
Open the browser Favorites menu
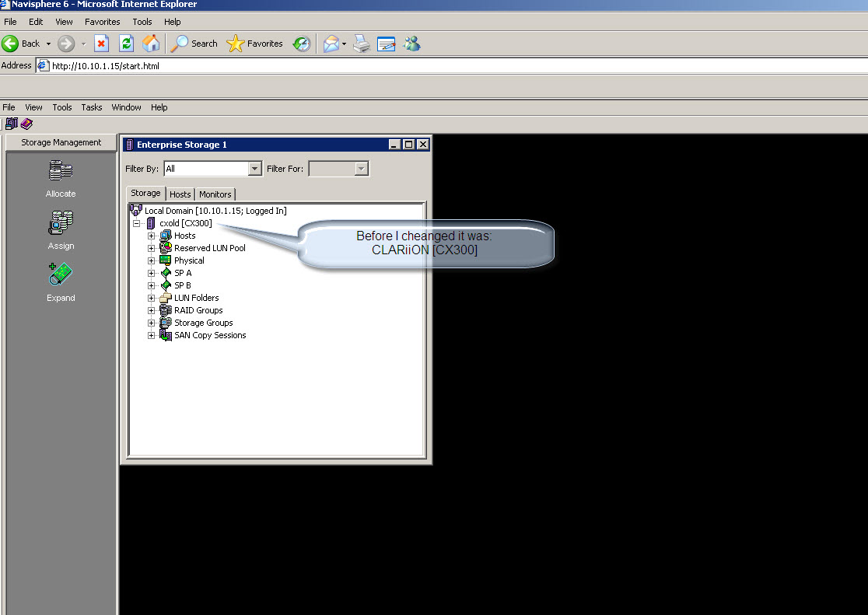pyautogui.click(x=103, y=22)
